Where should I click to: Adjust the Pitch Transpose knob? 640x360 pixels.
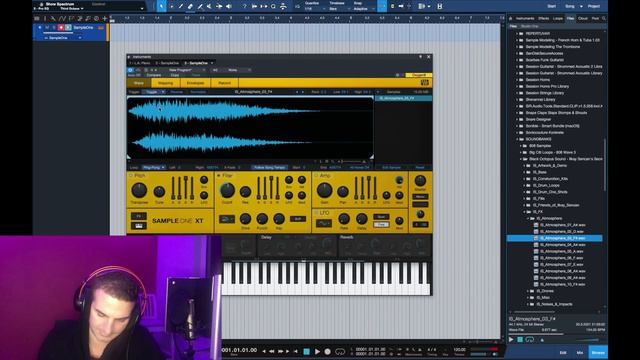point(139,190)
